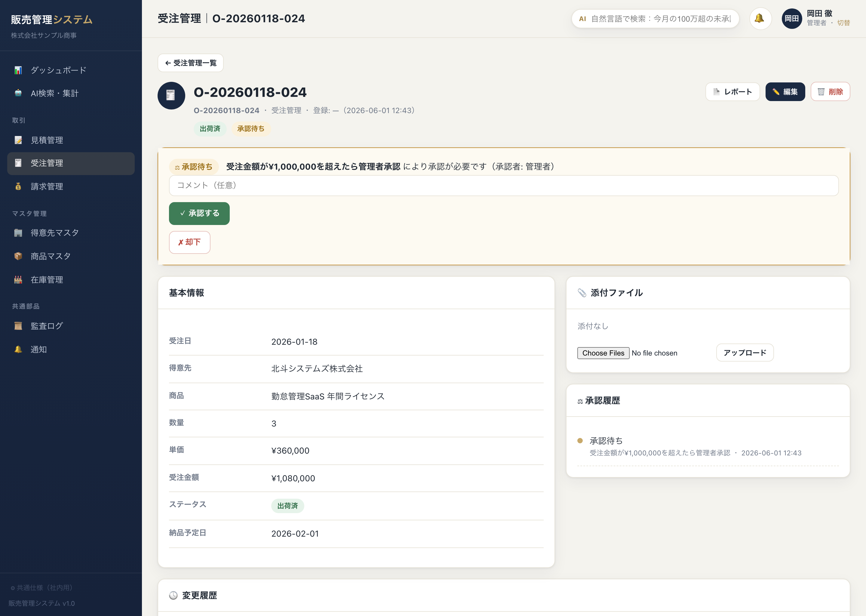The image size is (866, 616).
Task: Reject order with 却下 button
Action: pyautogui.click(x=189, y=242)
